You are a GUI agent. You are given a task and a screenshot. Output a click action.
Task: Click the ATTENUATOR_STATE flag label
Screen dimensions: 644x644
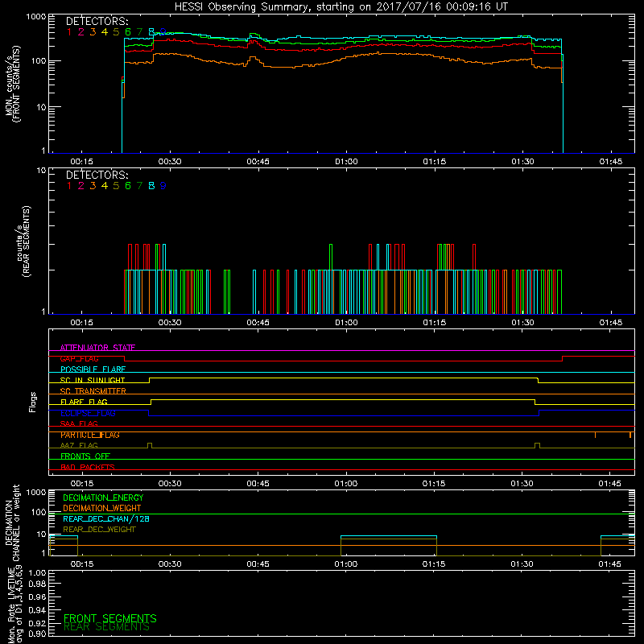(97, 348)
